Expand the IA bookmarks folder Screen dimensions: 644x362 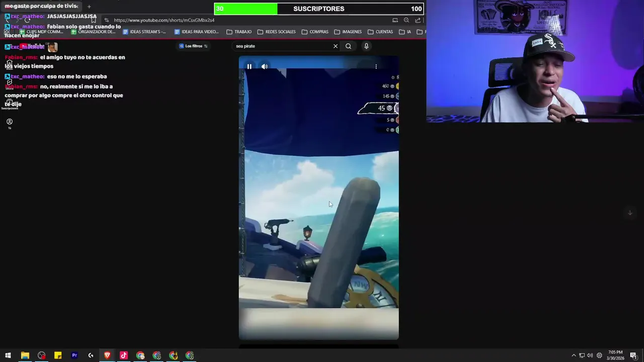[405, 32]
